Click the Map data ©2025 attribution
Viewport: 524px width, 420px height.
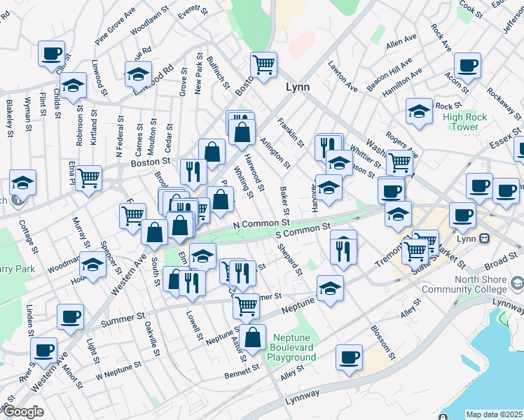click(495, 414)
